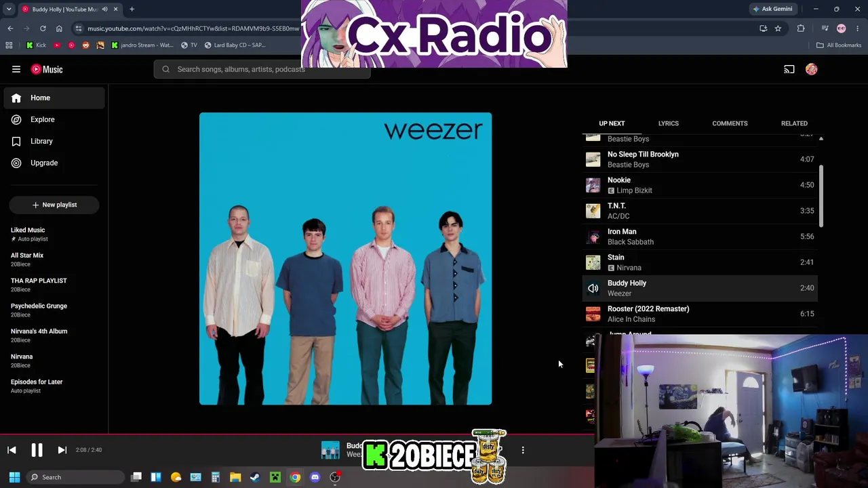
Task: Click the YouTube Music logo
Action: 47,69
